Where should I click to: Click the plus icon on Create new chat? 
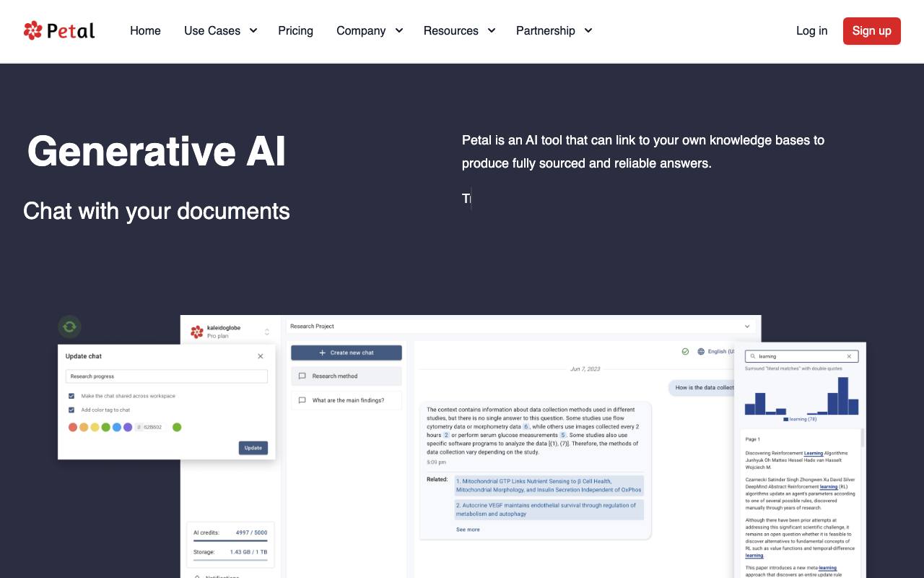323,353
